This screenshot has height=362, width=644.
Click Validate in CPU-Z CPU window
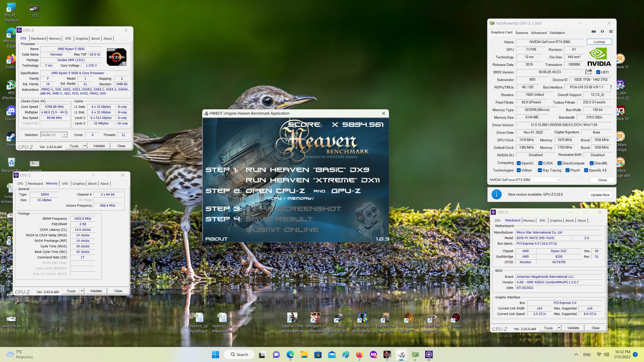tap(99, 146)
